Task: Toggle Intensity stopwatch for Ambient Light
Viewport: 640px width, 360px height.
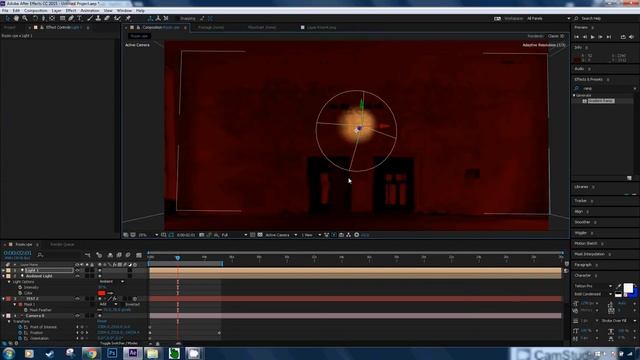Action: pos(20,287)
